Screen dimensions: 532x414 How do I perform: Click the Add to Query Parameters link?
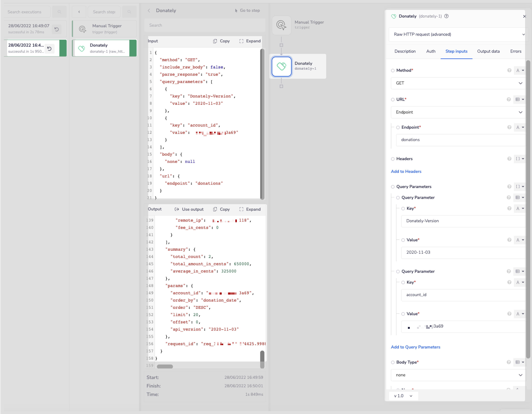coord(415,347)
